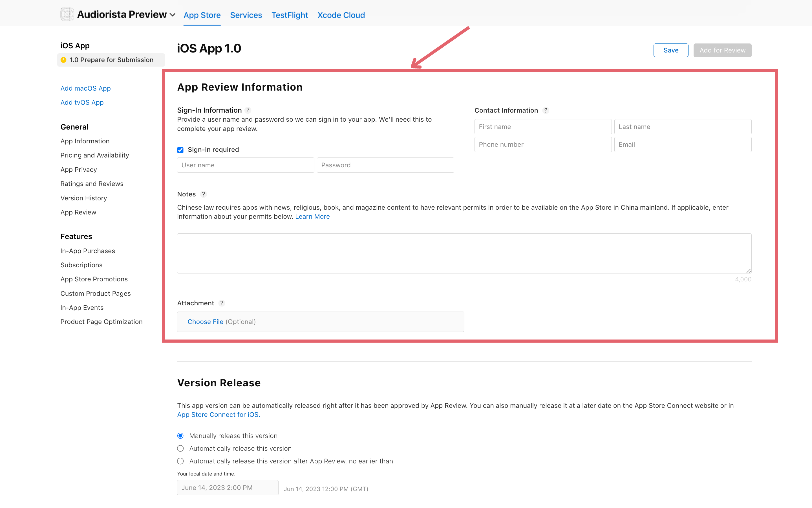This screenshot has height=508, width=812.
Task: Click the Learn More link
Action: (x=312, y=217)
